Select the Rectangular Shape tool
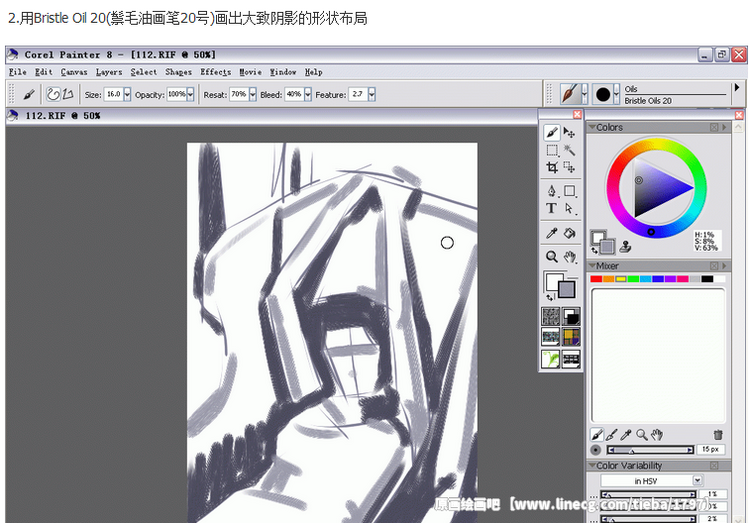The height and width of the screenshot is (523, 750). click(569, 191)
